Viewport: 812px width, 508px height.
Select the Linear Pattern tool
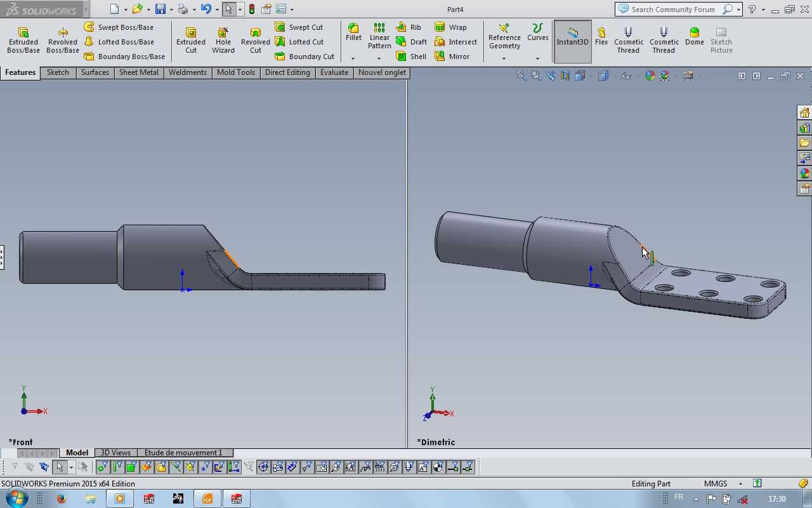379,36
